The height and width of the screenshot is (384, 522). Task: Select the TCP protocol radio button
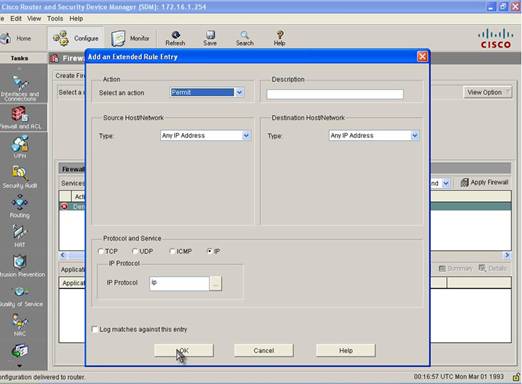point(101,251)
